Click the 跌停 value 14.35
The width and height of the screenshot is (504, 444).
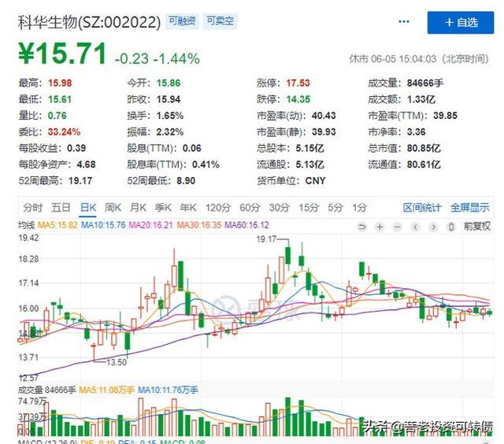pos(298,99)
